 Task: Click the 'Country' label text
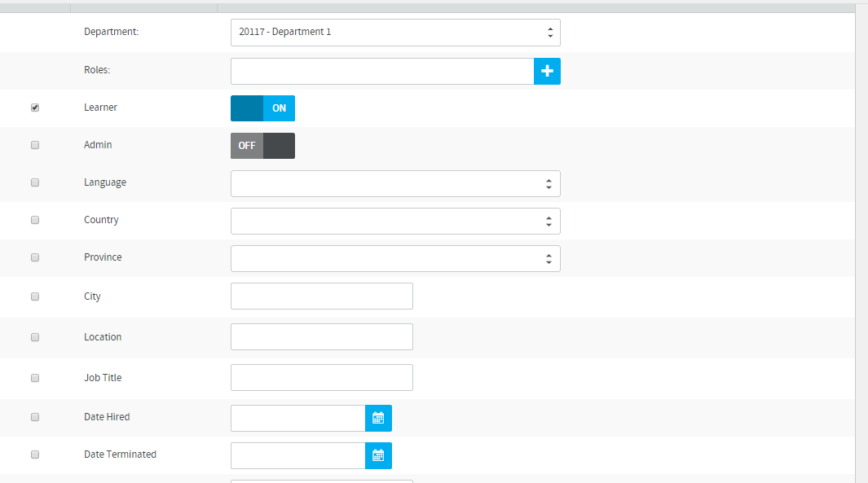pos(101,220)
